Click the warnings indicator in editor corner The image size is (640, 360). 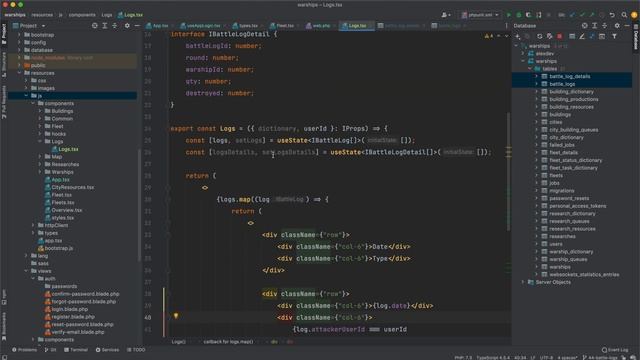pos(489,36)
